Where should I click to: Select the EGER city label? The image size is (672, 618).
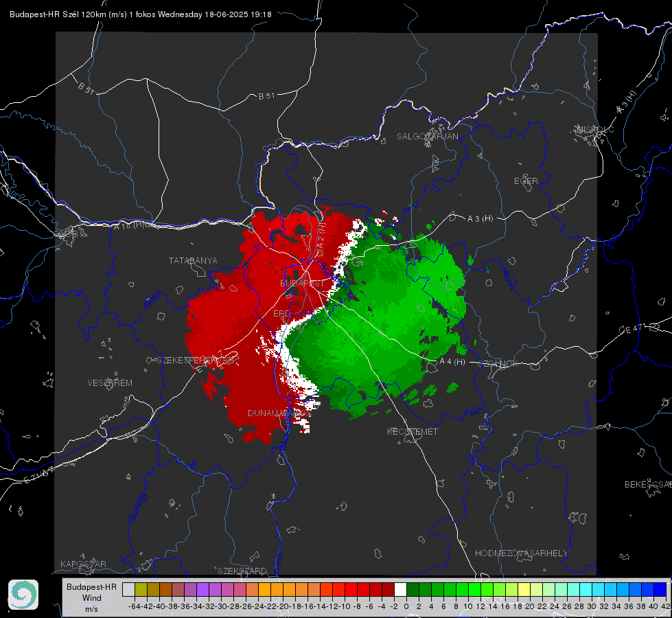pos(526,181)
